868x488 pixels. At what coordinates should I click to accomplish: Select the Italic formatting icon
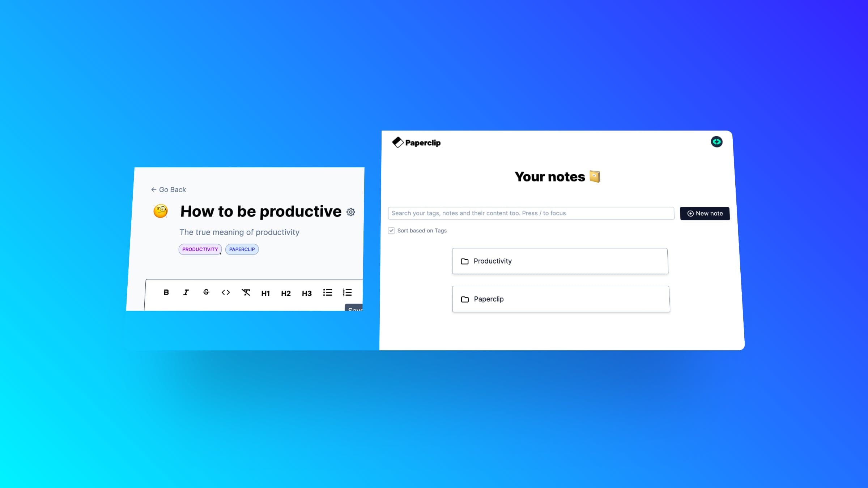click(x=186, y=292)
